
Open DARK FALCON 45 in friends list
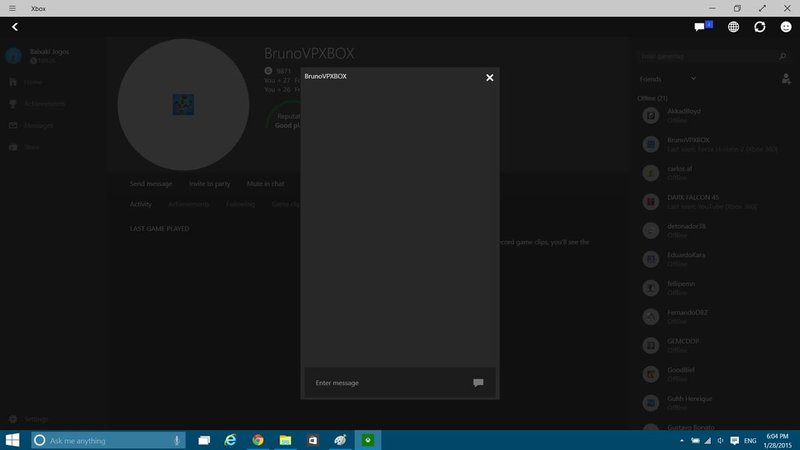coord(714,202)
